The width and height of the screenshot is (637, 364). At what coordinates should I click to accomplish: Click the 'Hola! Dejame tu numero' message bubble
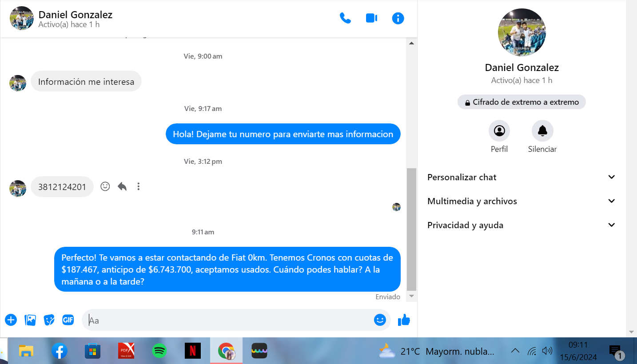tap(283, 134)
